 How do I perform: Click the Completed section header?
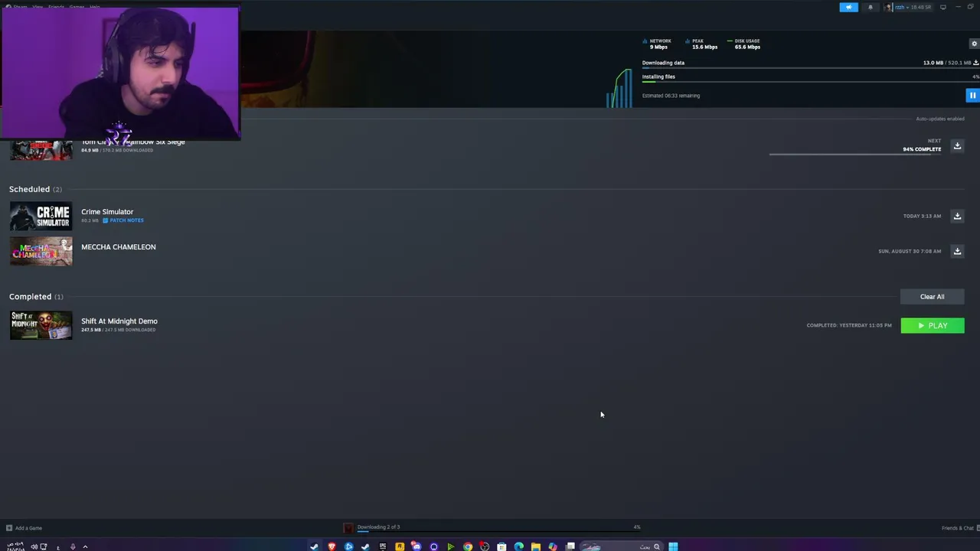coord(36,296)
